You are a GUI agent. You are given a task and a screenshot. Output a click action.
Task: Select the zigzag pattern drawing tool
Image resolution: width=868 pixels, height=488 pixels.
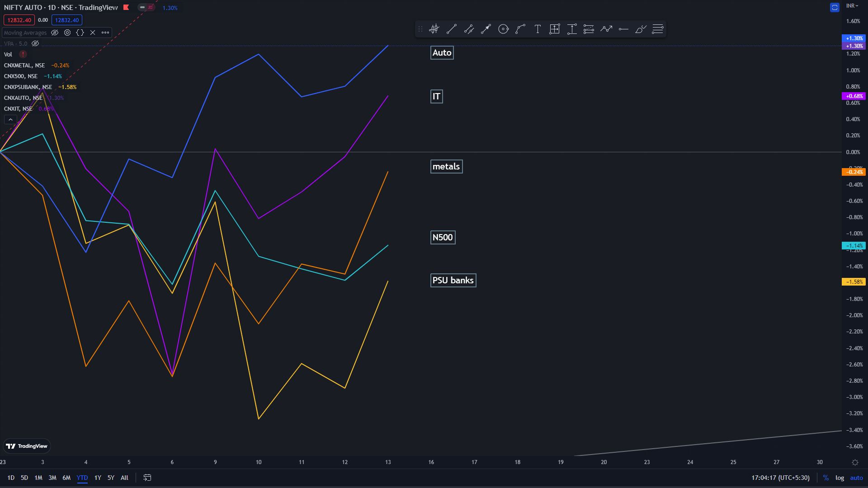pos(606,29)
